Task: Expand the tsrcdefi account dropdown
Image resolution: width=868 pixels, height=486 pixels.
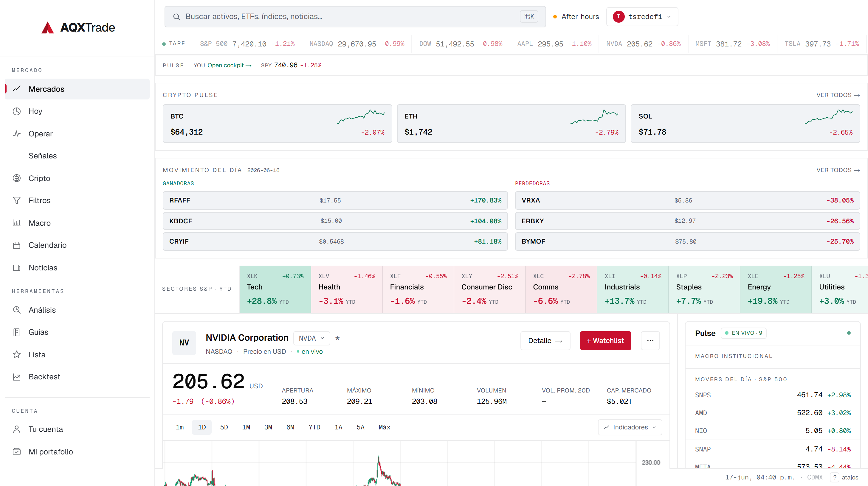Action: pyautogui.click(x=642, y=16)
